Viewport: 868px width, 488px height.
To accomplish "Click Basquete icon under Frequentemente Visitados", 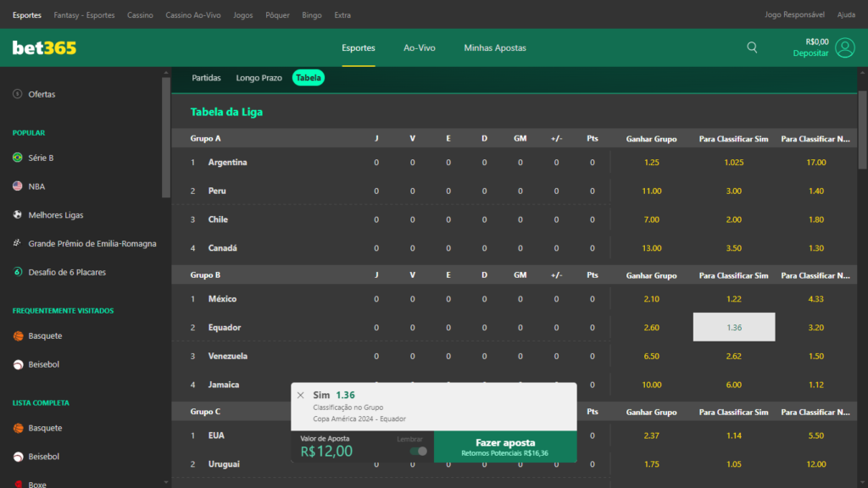I will 19,335.
